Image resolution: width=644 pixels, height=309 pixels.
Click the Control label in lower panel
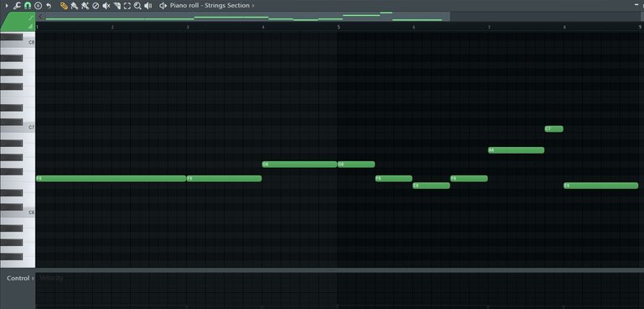pos(18,278)
